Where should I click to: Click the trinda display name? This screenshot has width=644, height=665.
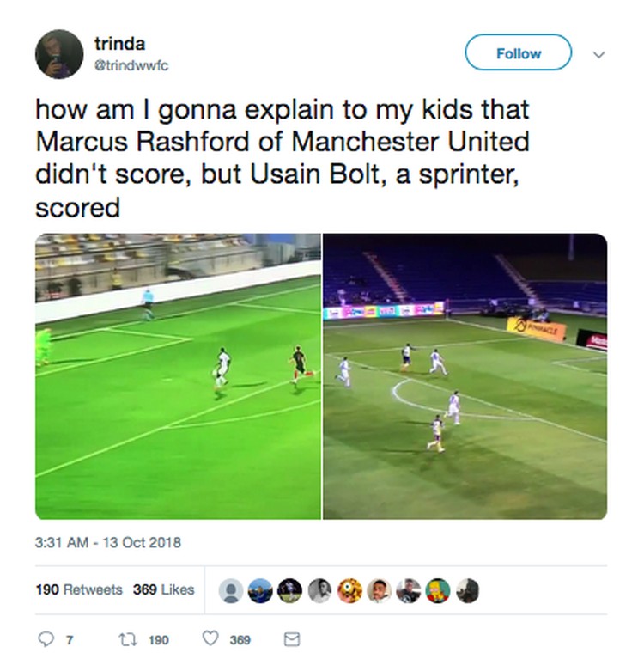pyautogui.click(x=119, y=43)
